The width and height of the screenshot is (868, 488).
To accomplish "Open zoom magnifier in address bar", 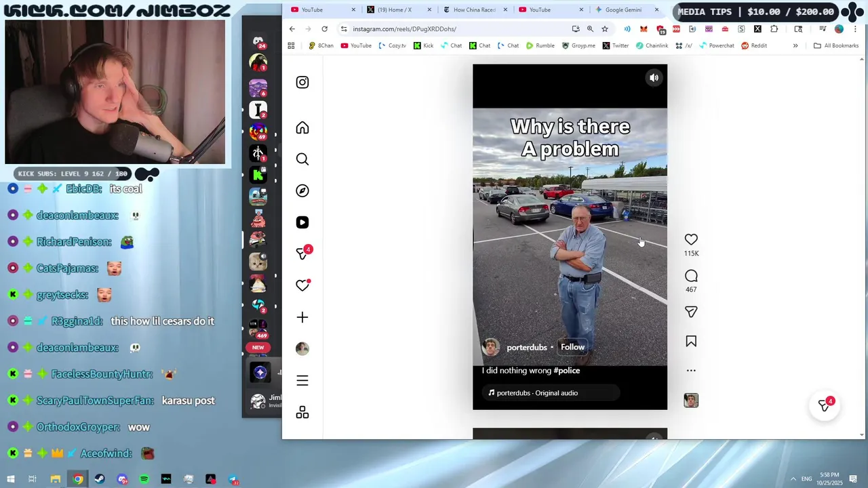I will coord(590,29).
